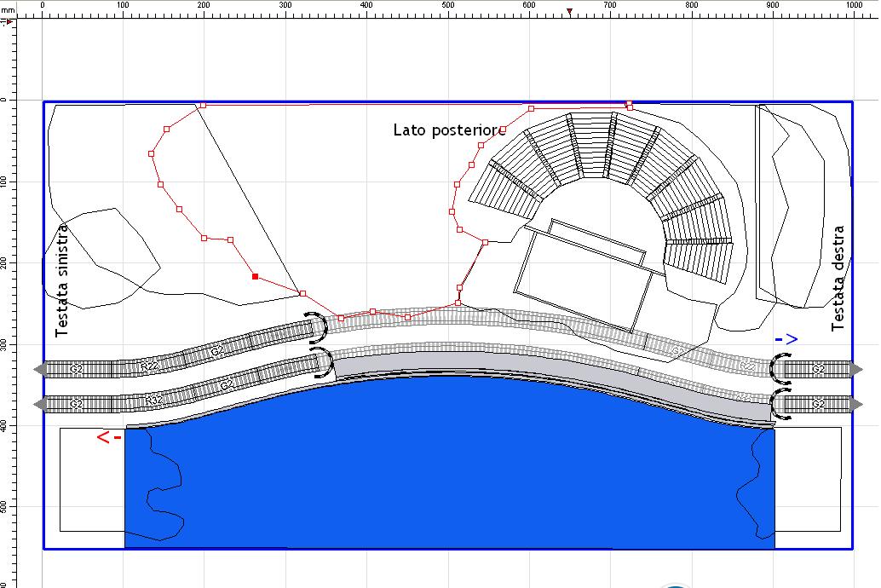Click the red marker on the horizontal ruler
Image resolution: width=881 pixels, height=588 pixels.
click(x=569, y=11)
